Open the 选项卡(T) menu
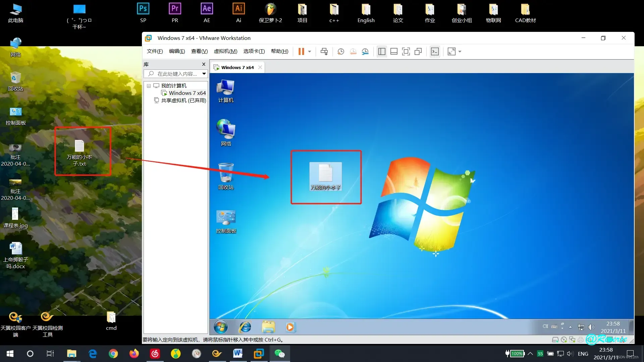Image resolution: width=644 pixels, height=362 pixels. click(x=254, y=51)
